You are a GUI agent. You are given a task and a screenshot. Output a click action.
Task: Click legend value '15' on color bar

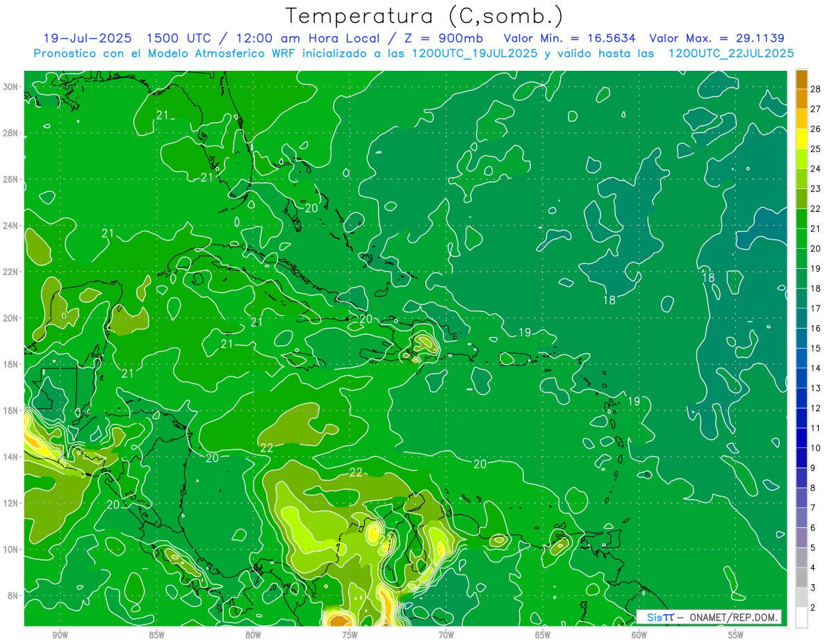(x=816, y=349)
